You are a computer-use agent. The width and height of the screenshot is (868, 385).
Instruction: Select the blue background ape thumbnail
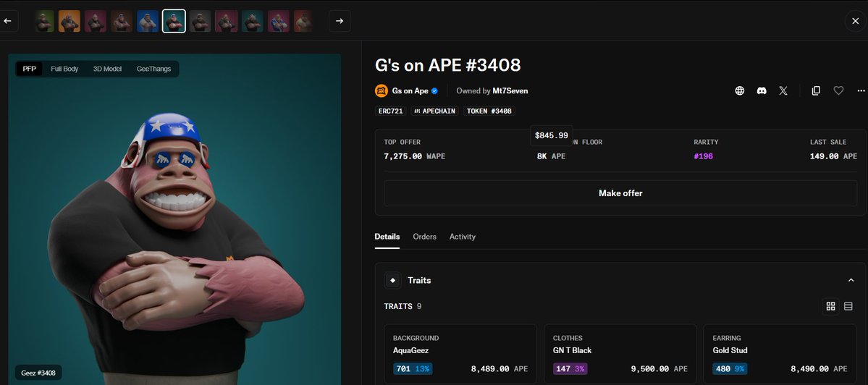coord(148,21)
